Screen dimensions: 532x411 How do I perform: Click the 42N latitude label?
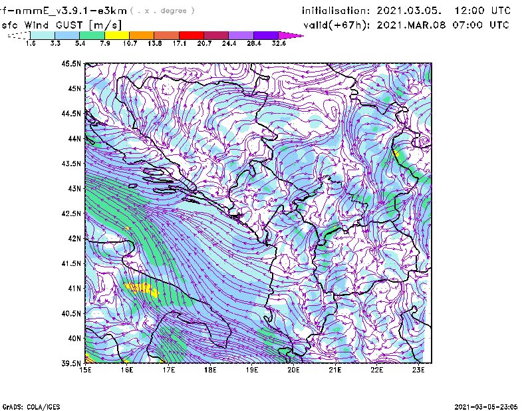click(x=74, y=239)
